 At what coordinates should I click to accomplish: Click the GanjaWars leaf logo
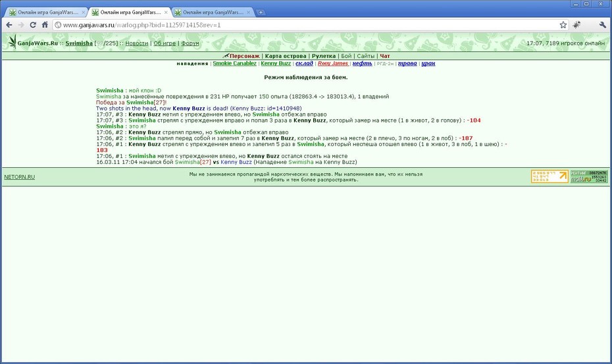coord(13,41)
